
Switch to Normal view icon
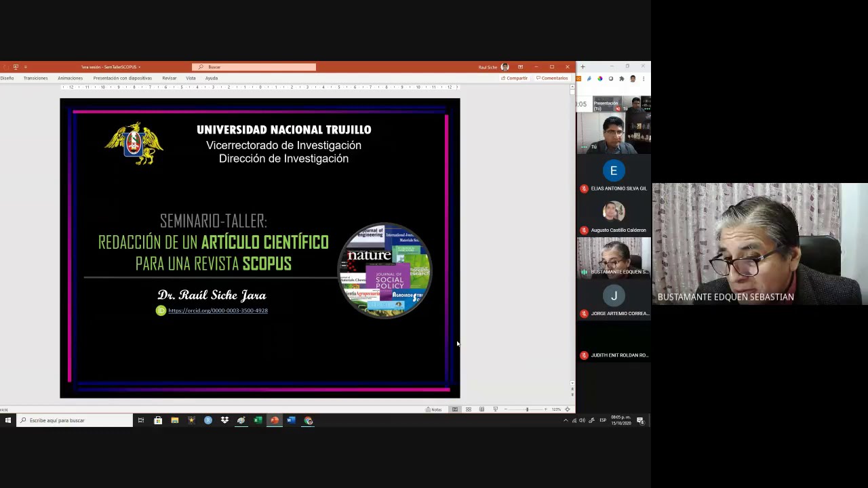(455, 409)
